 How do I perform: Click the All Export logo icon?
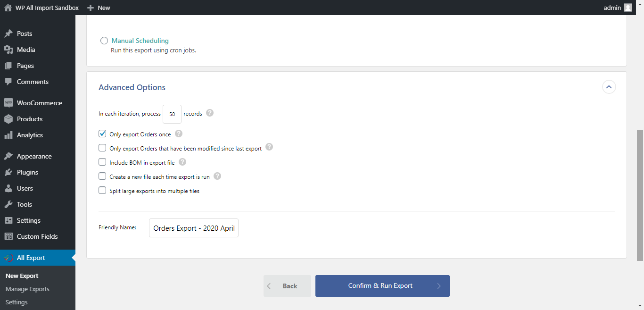click(8, 258)
